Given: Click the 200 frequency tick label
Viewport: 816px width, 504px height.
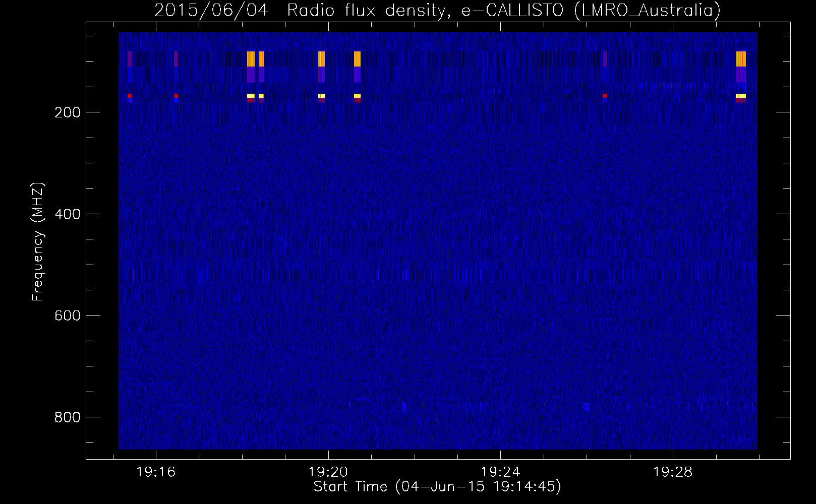Looking at the screenshot, I should [x=68, y=112].
